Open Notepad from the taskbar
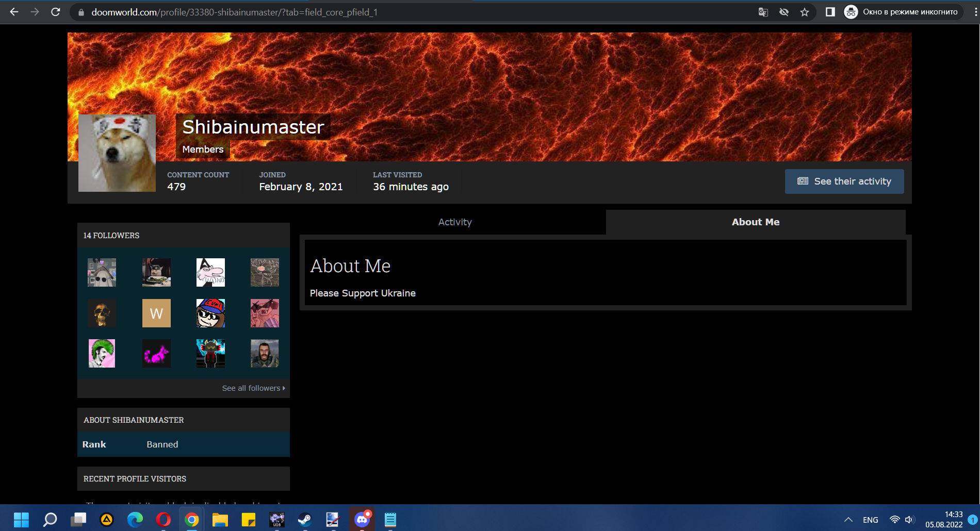This screenshot has height=531, width=980. [390, 519]
